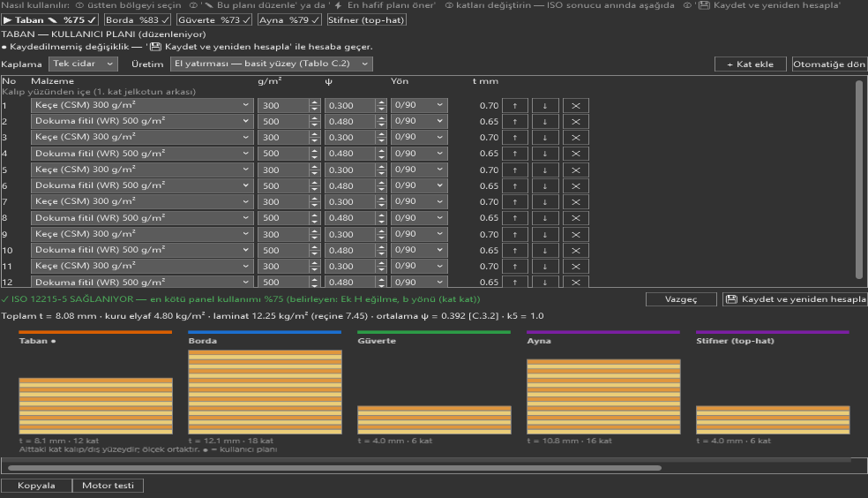The height and width of the screenshot is (498, 868).
Task: Click 'Kaydet ve yeniden hesapla' save button
Action: [795, 299]
